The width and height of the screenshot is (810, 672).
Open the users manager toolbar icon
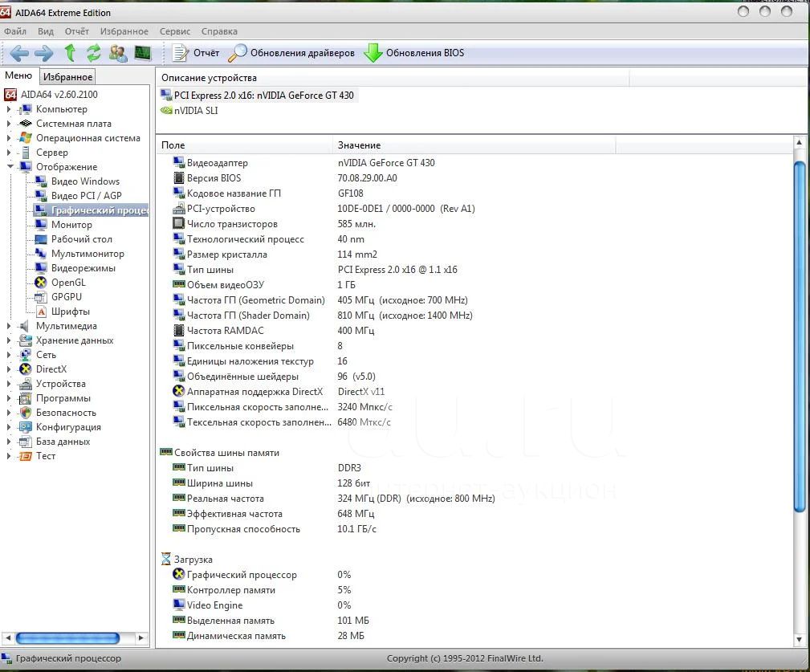pyautogui.click(x=118, y=53)
